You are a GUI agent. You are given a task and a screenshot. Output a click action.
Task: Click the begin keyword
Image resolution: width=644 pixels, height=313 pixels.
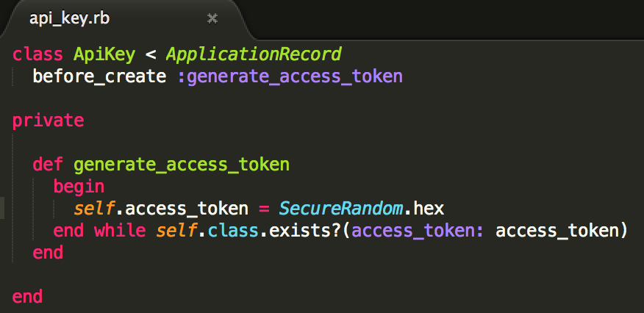pos(79,187)
